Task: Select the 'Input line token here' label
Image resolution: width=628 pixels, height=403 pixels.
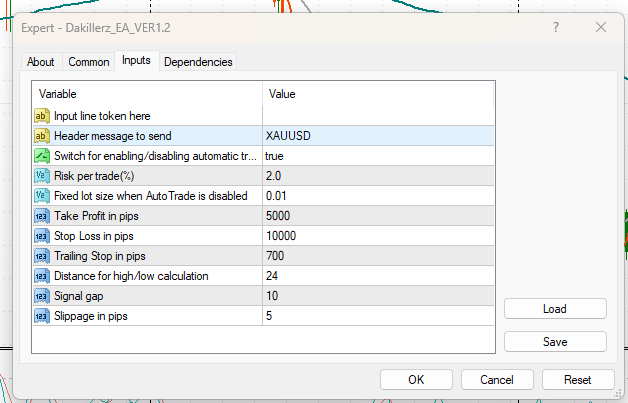Action: 102,116
